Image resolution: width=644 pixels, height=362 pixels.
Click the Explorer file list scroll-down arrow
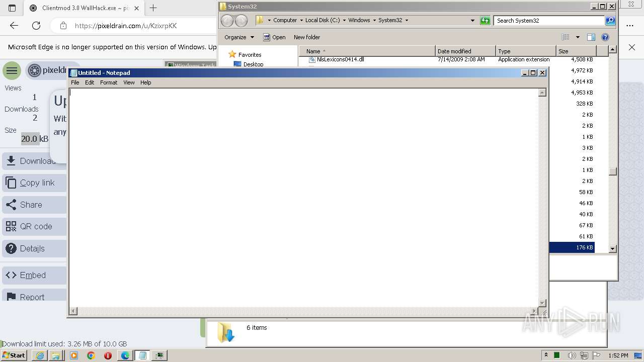click(612, 248)
